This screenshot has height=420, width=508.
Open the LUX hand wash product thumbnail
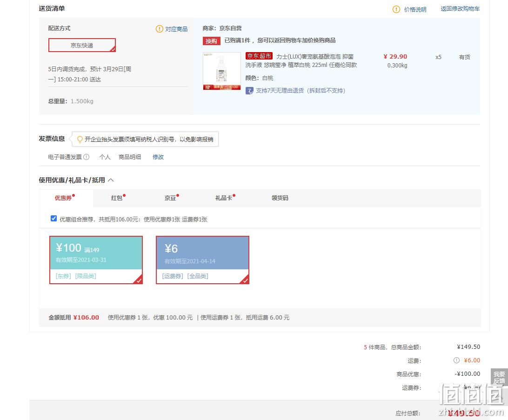tap(222, 71)
